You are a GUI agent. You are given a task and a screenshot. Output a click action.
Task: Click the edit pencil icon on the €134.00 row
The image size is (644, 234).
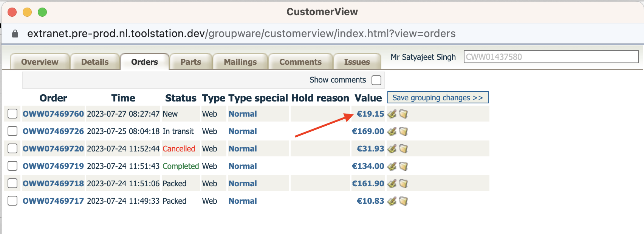pos(392,166)
